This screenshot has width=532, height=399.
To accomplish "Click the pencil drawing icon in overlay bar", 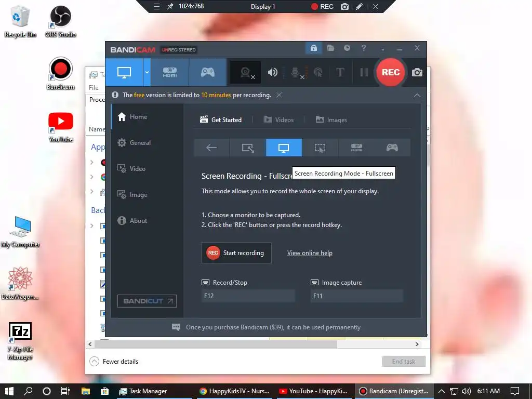I will (360, 6).
